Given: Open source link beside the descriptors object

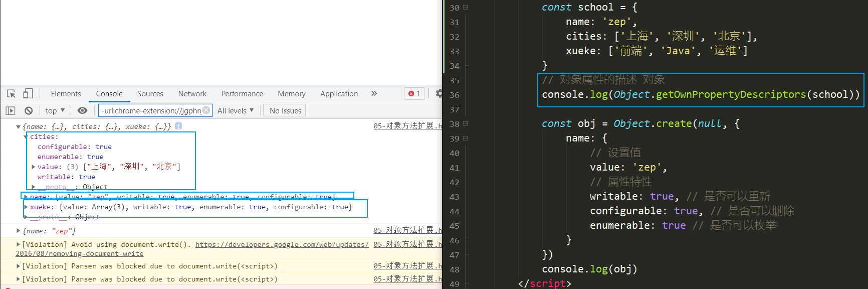Looking at the screenshot, I should click(x=407, y=126).
